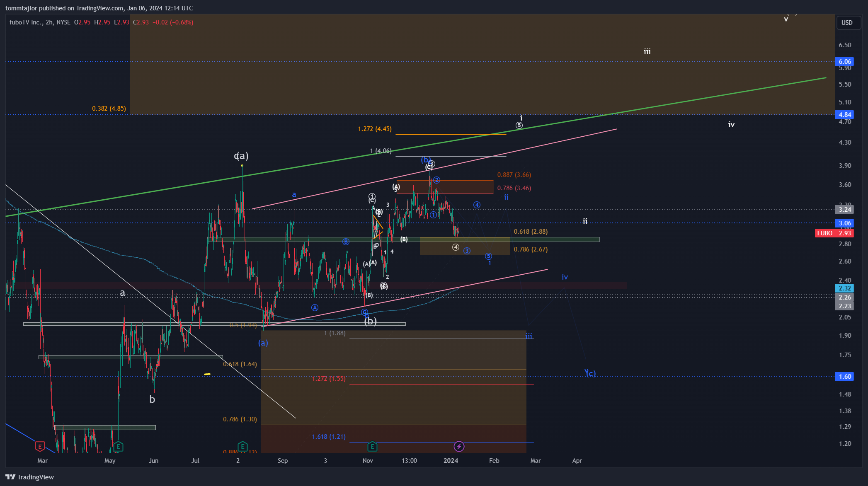This screenshot has width=868, height=486.
Task: Select the white iv wave label
Action: point(732,125)
